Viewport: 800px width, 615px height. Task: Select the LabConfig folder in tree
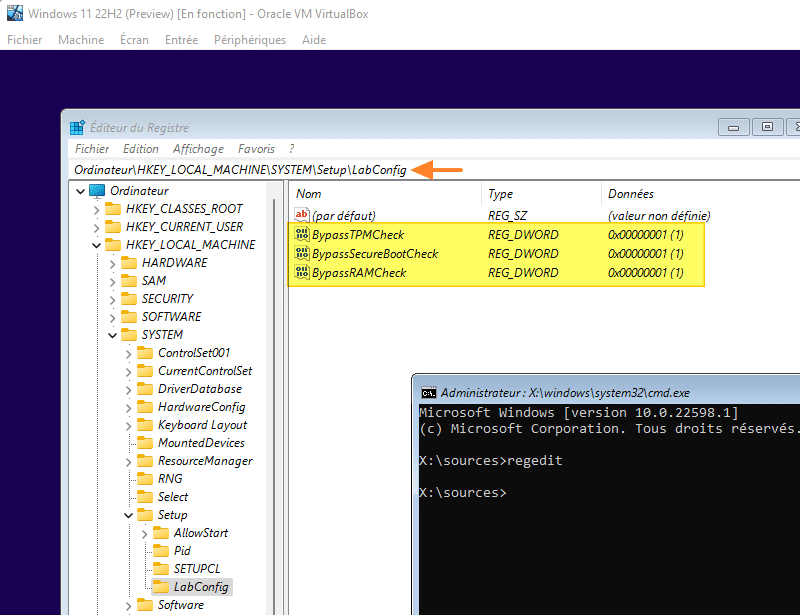coord(200,587)
